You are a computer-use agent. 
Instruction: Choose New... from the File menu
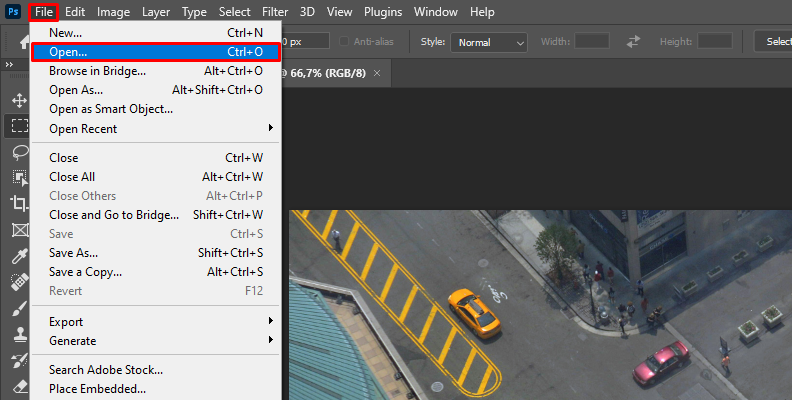(156, 33)
